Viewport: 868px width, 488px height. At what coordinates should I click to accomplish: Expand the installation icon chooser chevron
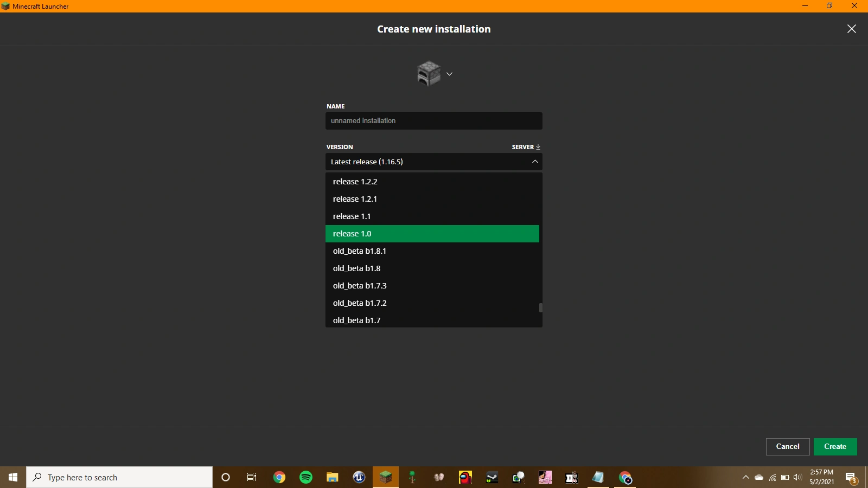coord(449,74)
